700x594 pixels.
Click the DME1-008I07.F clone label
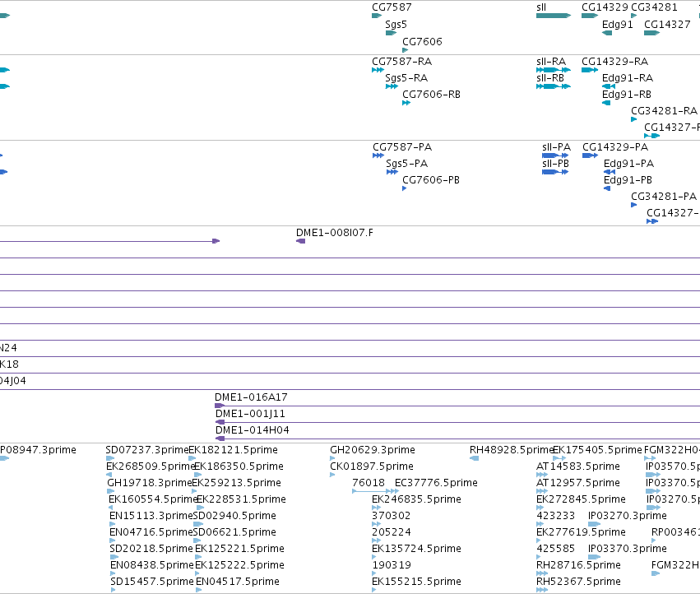pos(335,233)
